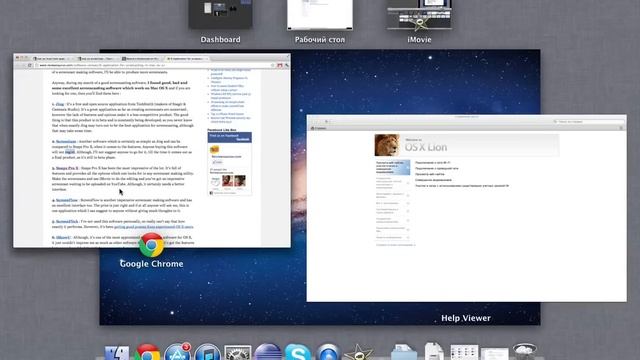Click the reload icon in Chrome's toolbar
Image resolution: width=640 pixels, height=360 pixels.
(29, 65)
